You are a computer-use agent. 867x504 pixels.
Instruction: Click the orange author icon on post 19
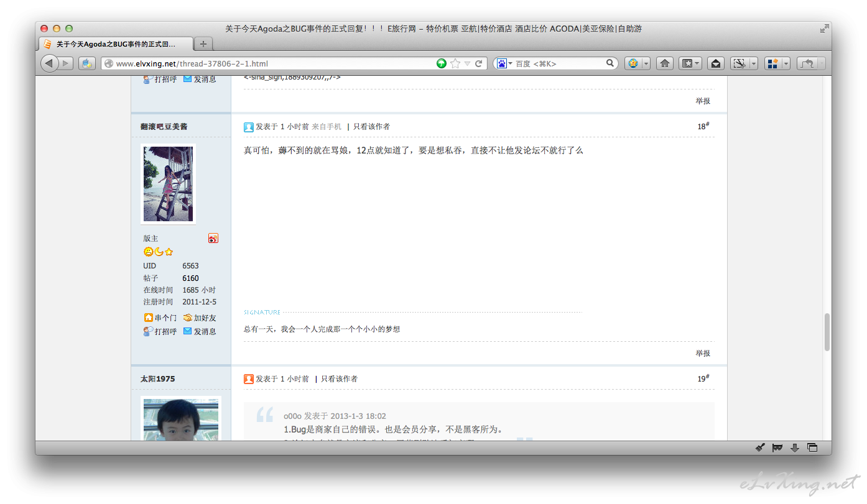249,379
